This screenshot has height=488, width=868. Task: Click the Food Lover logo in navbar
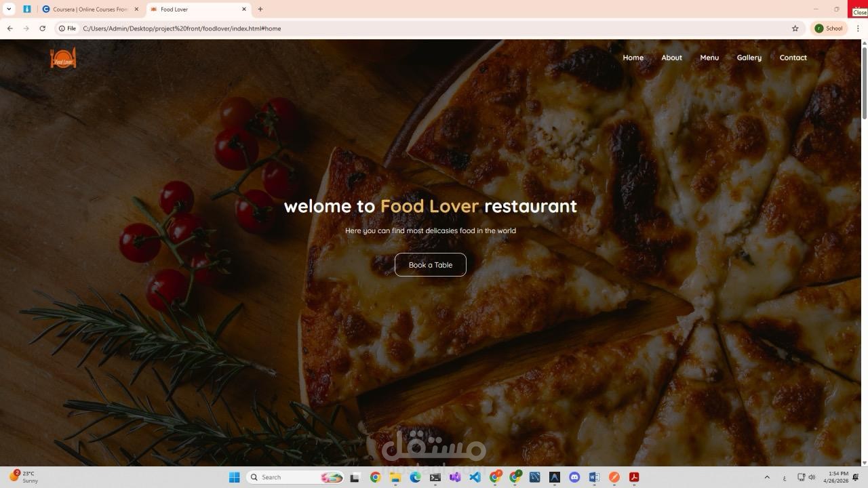click(x=63, y=58)
